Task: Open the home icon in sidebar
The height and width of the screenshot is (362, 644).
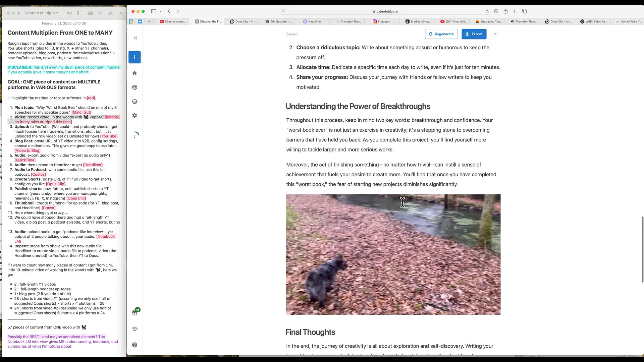Action: pyautogui.click(x=135, y=73)
